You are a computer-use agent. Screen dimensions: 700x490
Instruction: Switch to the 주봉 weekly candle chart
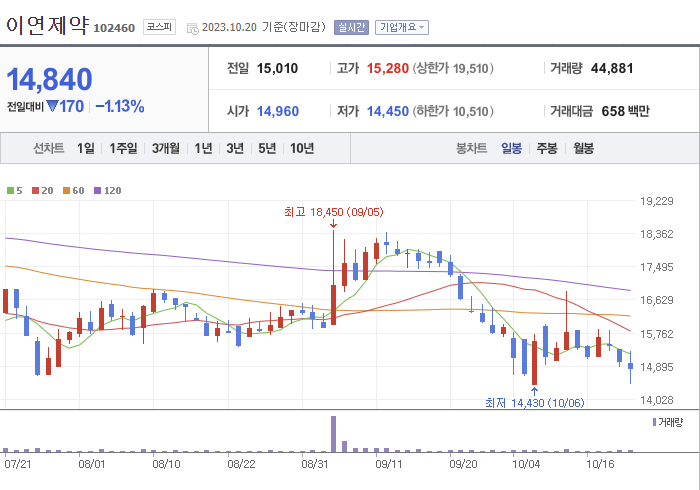pos(547,148)
